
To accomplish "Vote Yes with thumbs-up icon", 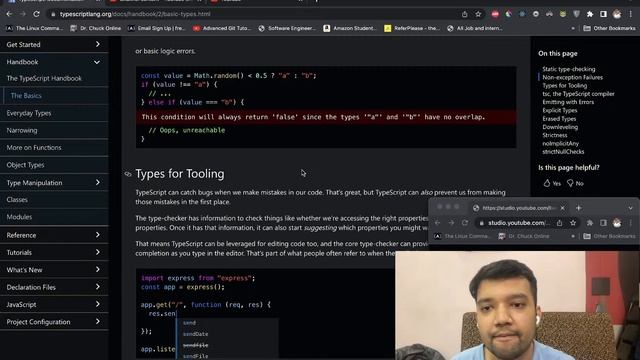I will tap(547, 183).
